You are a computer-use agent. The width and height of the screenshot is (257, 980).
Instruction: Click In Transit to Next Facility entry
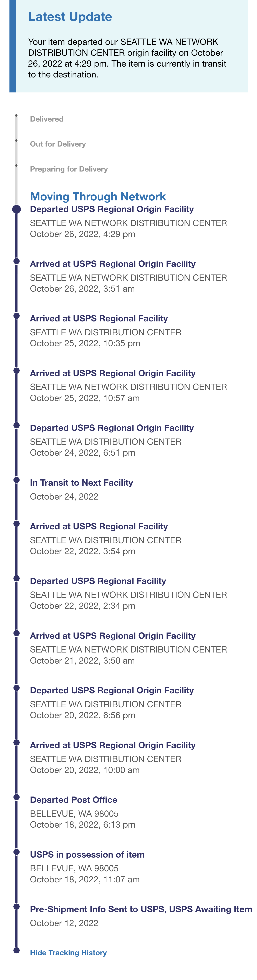click(x=81, y=489)
